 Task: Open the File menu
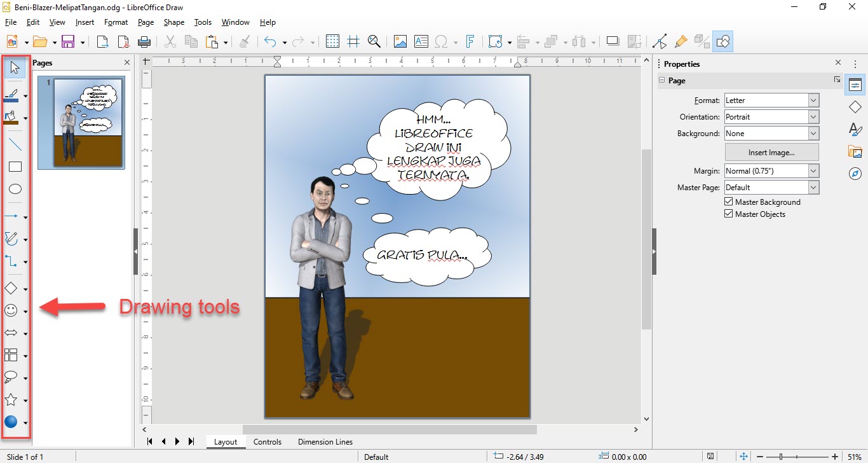click(11, 22)
